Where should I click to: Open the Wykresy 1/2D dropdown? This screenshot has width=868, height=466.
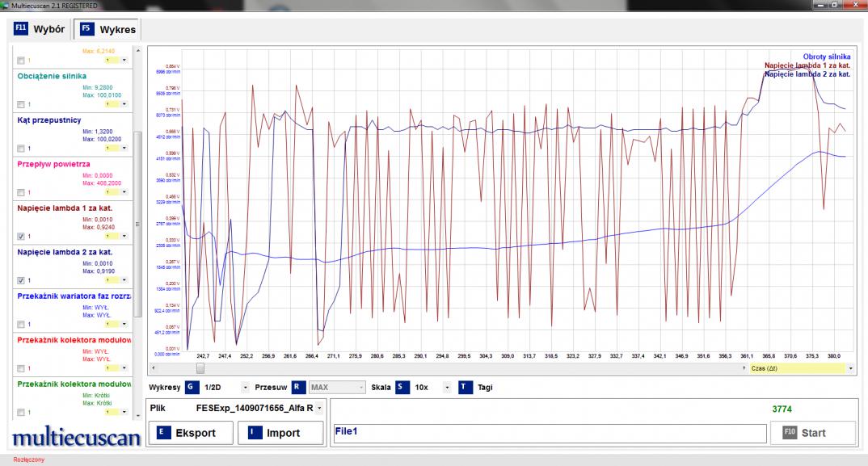[246, 388]
